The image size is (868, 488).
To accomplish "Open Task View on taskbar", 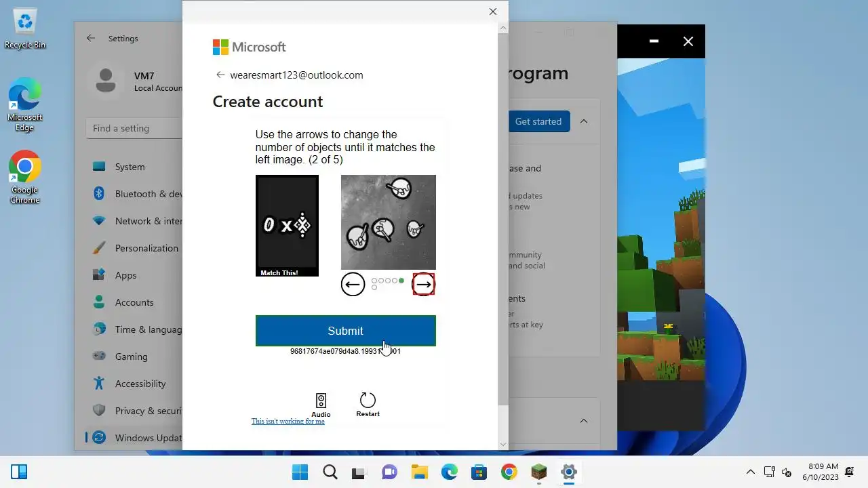I will [359, 472].
